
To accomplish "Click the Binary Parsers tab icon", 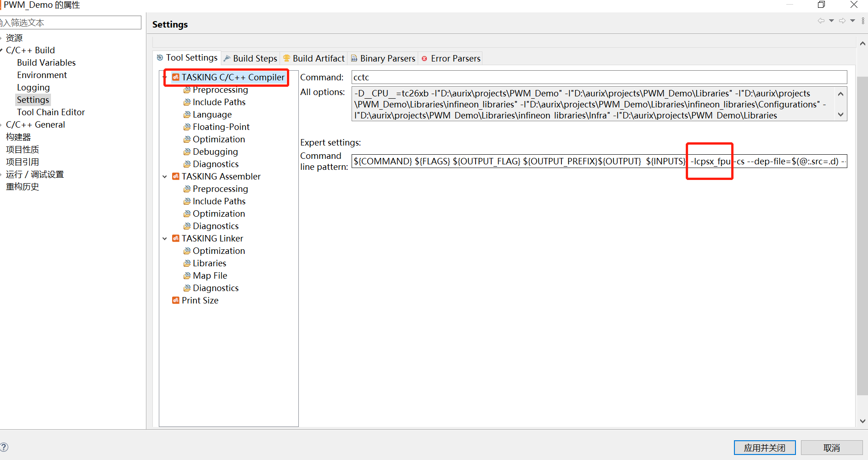I will pyautogui.click(x=354, y=58).
